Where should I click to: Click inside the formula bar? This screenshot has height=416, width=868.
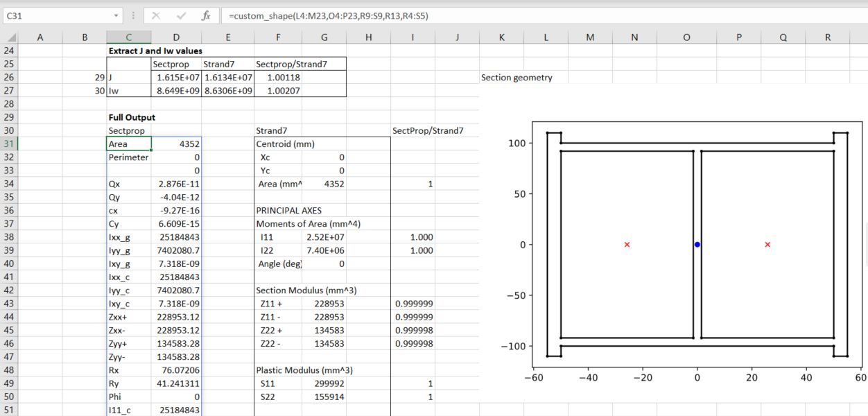[347, 14]
